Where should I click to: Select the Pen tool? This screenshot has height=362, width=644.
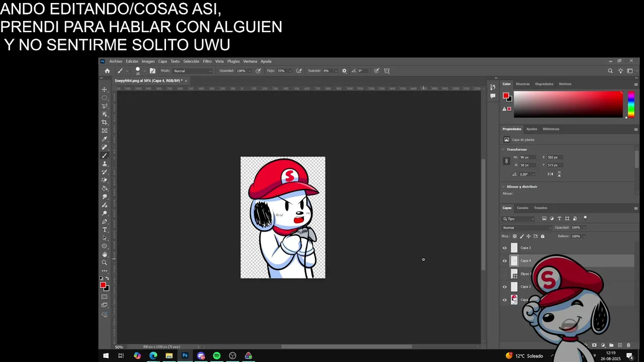[105, 221]
